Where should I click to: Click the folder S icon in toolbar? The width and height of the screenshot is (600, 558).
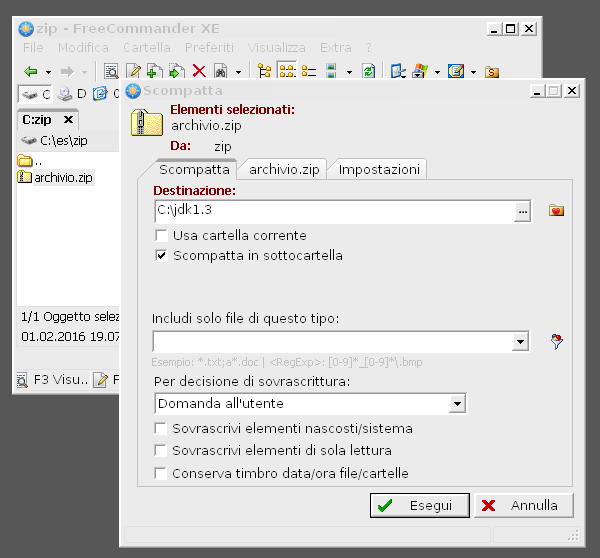[492, 72]
